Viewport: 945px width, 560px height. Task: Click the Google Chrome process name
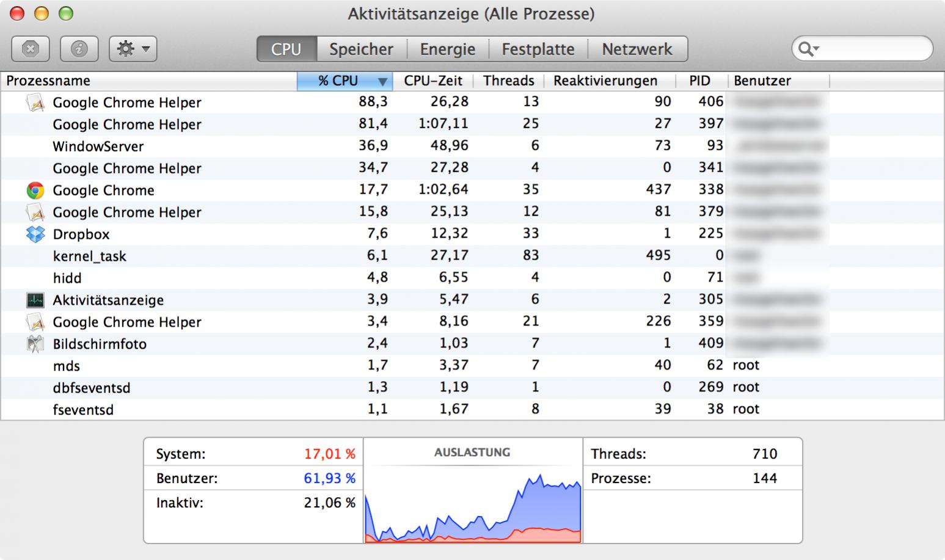pos(103,191)
